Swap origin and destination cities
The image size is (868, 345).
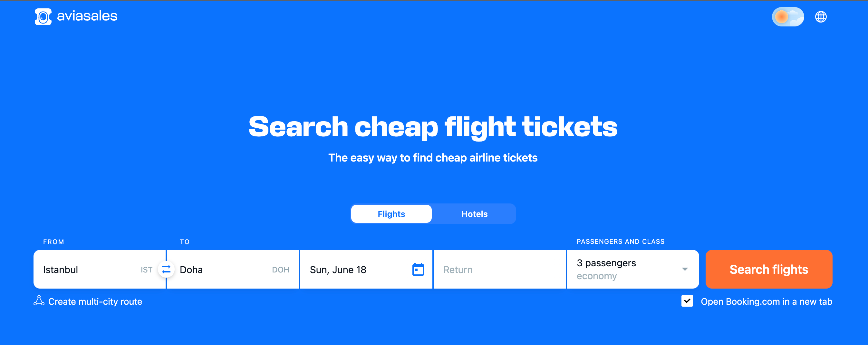coord(166,270)
